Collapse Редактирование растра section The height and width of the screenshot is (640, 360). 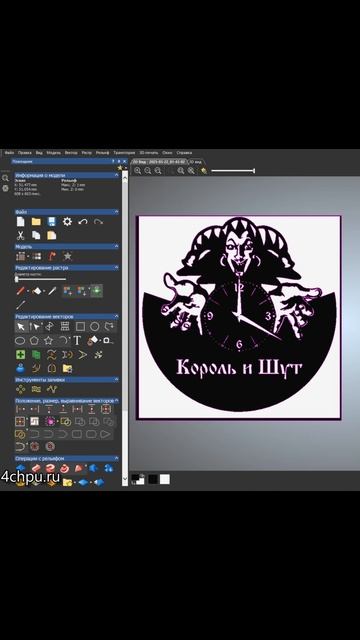click(x=117, y=268)
